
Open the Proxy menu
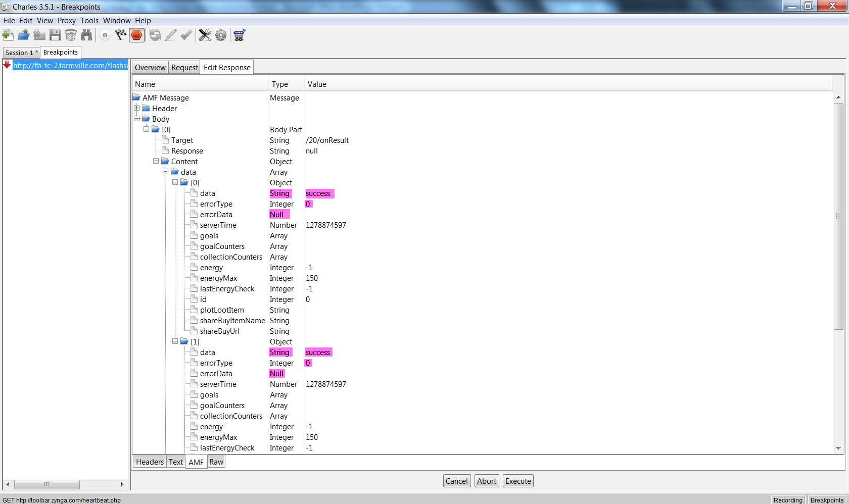[x=66, y=21]
